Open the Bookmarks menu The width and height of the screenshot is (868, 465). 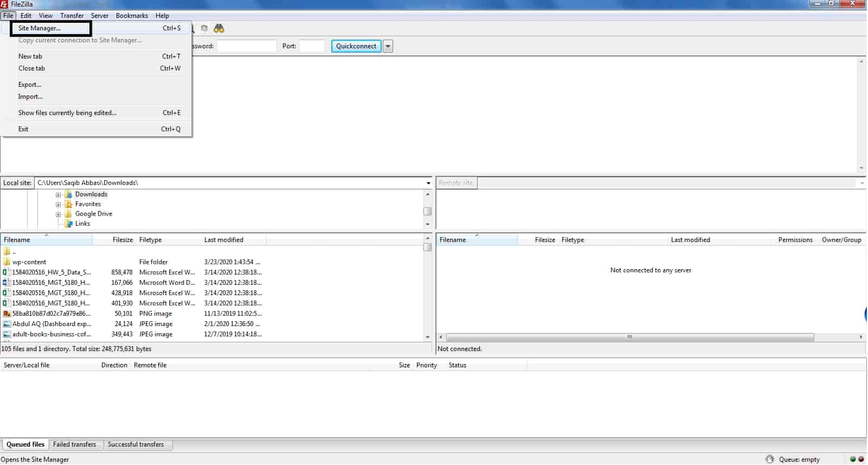coord(132,15)
